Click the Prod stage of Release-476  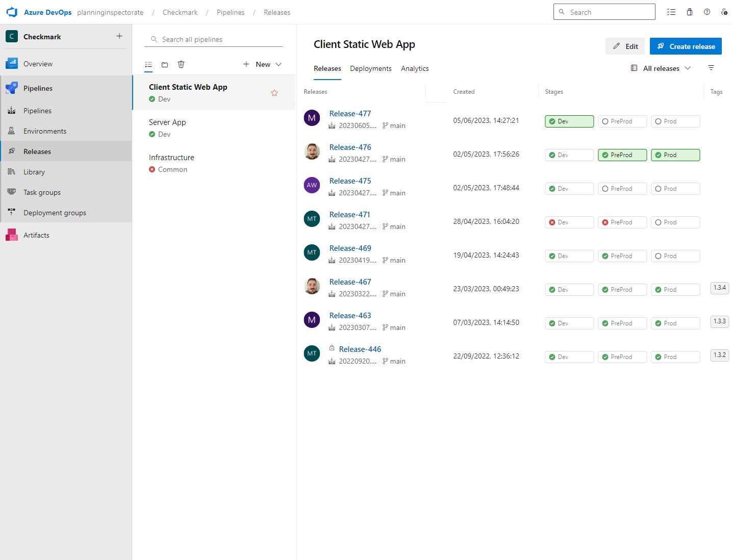pyautogui.click(x=675, y=155)
